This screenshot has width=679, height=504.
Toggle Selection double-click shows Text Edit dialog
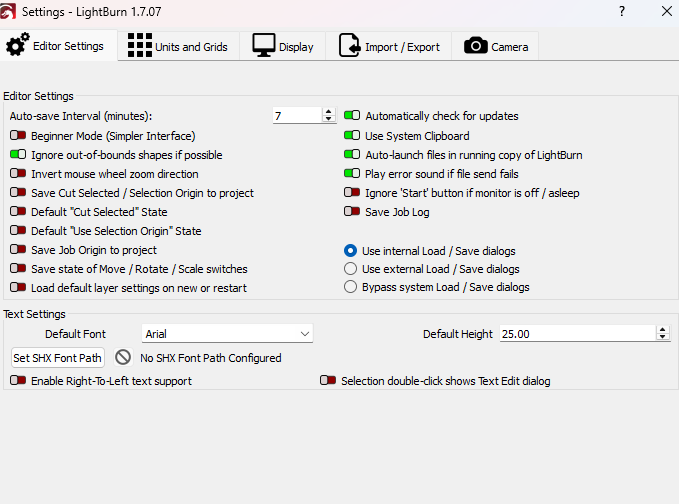[x=328, y=380]
